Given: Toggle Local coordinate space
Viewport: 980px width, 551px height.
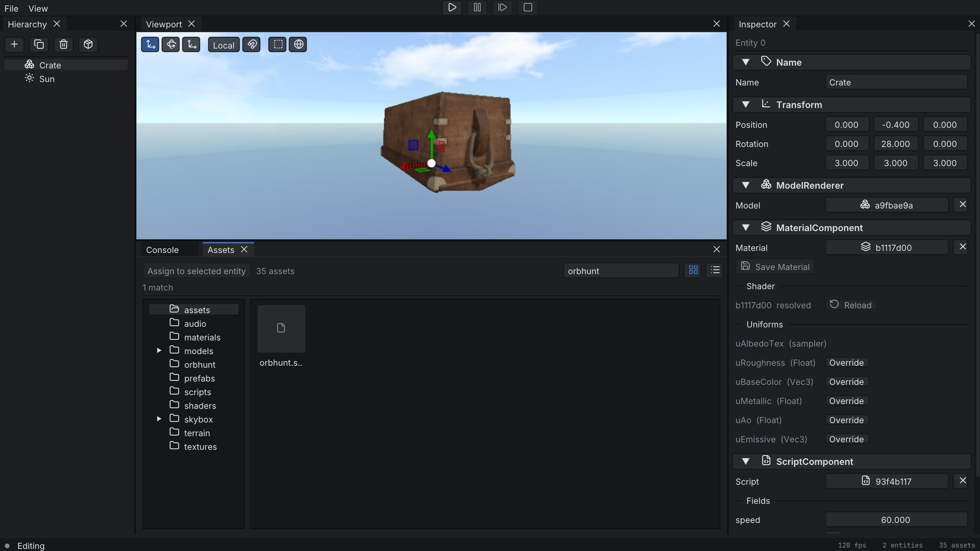Looking at the screenshot, I should [x=224, y=45].
